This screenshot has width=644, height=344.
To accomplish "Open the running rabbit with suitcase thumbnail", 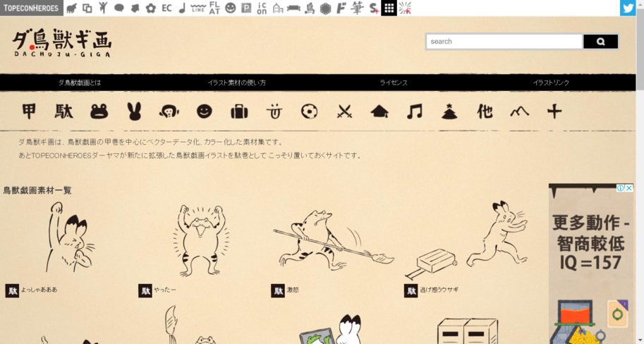I will pos(466,240).
